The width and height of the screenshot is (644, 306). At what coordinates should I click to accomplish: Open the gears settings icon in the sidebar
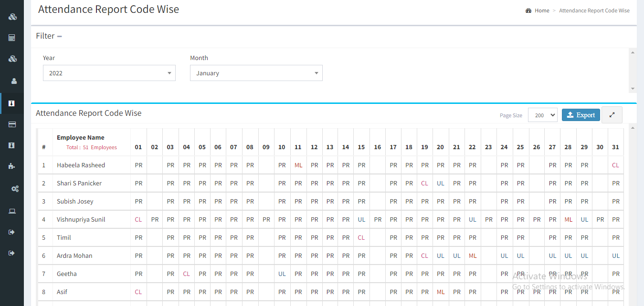pos(15,189)
